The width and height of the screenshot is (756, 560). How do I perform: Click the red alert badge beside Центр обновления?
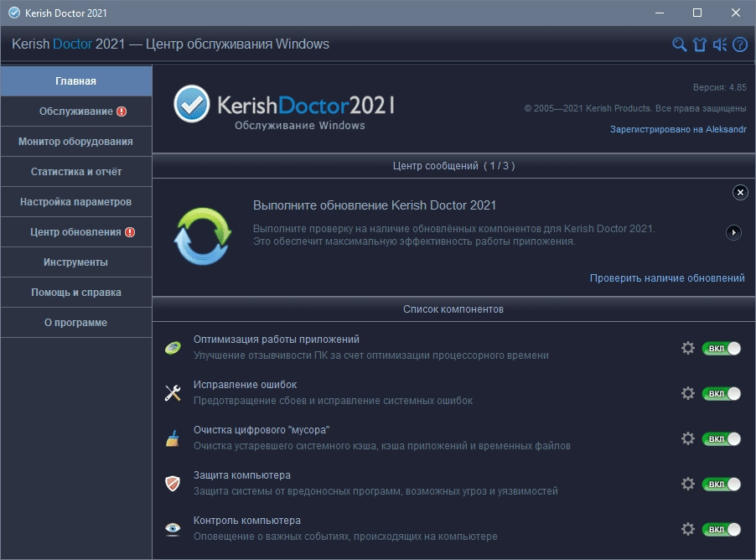pyautogui.click(x=130, y=232)
